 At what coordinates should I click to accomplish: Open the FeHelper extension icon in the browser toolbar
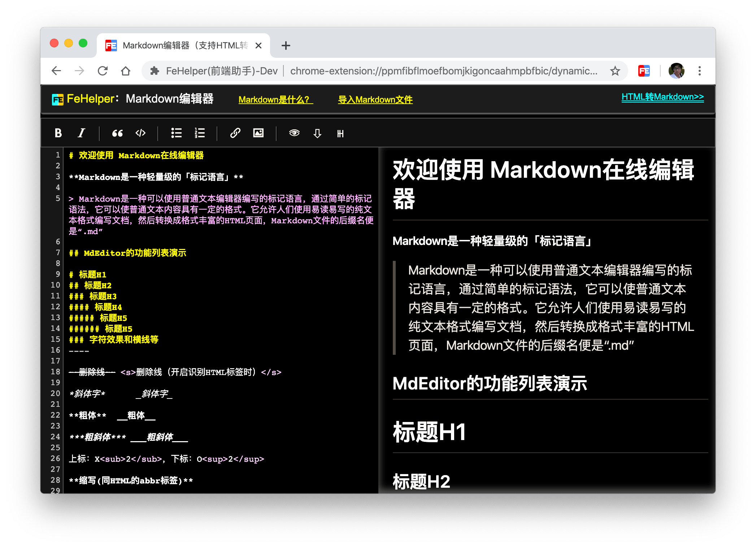644,71
